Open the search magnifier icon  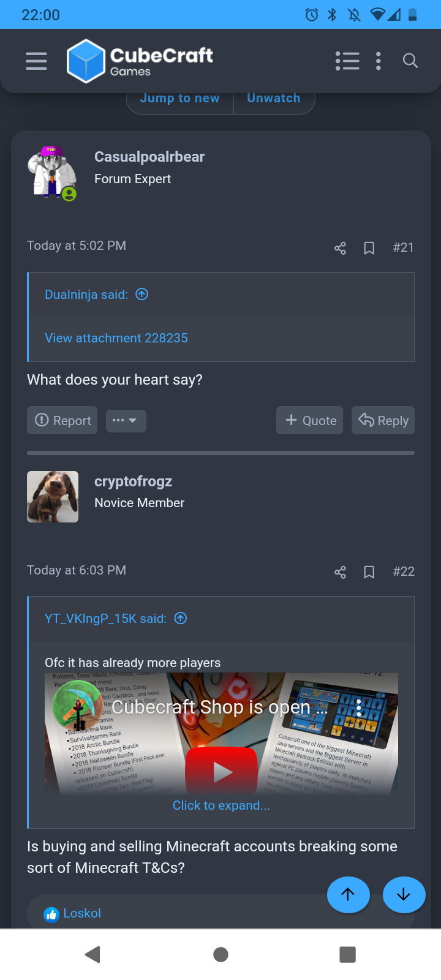point(410,61)
